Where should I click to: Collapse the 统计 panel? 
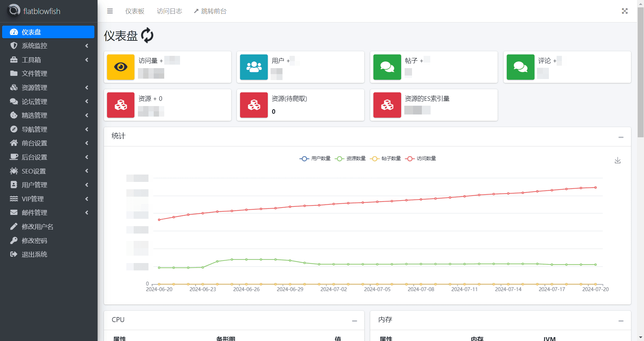pos(621,137)
